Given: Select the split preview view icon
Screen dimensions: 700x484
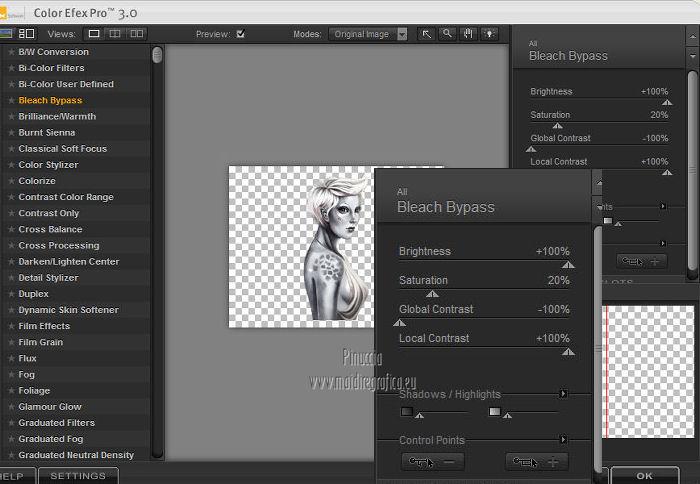Looking at the screenshot, I should pyautogui.click(x=115, y=34).
